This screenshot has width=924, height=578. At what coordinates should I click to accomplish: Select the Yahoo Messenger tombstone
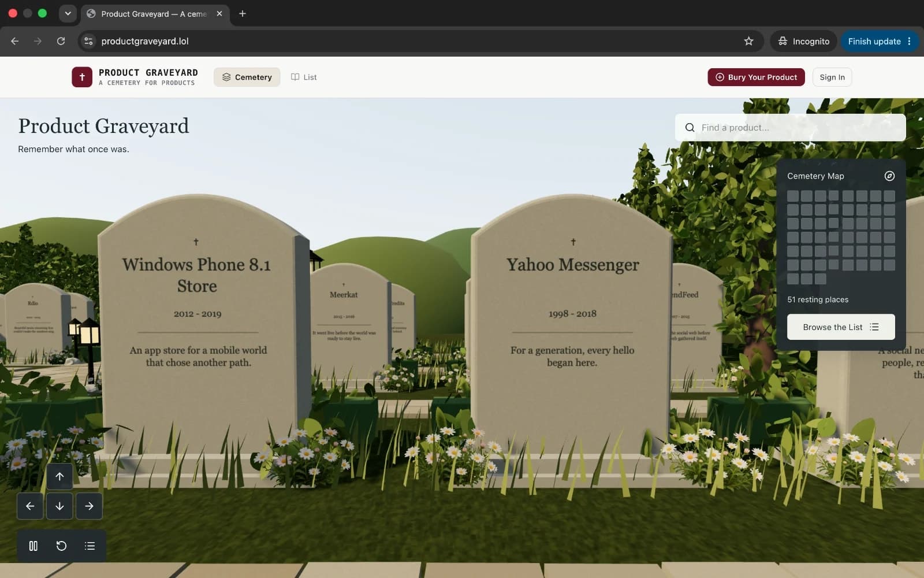pyautogui.click(x=572, y=324)
